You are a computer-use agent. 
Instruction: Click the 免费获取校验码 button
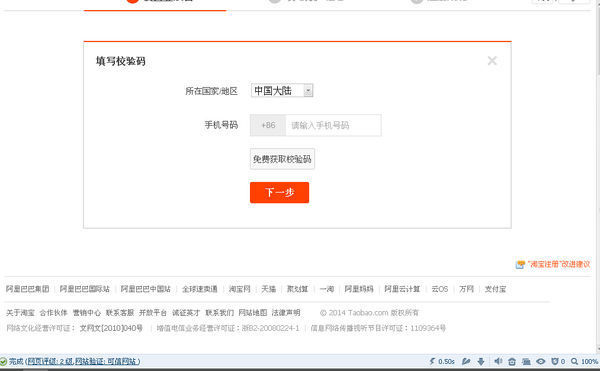coord(282,159)
